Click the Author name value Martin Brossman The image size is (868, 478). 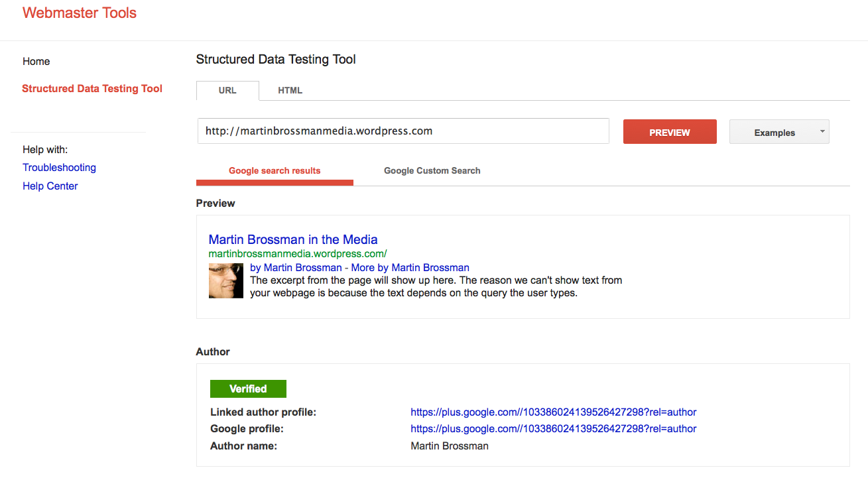tap(450, 446)
